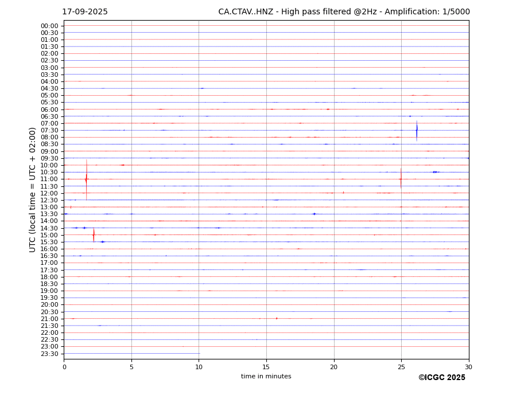Click the 23:30 time label
The width and height of the screenshot is (532, 399).
pyautogui.click(x=49, y=354)
